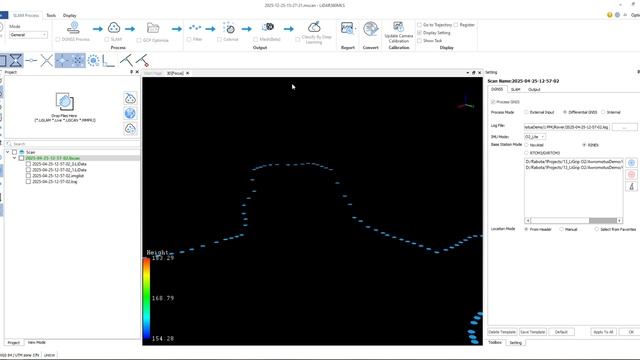The height and width of the screenshot is (360, 640).
Task: Select the Manual location mode
Action: point(561,229)
